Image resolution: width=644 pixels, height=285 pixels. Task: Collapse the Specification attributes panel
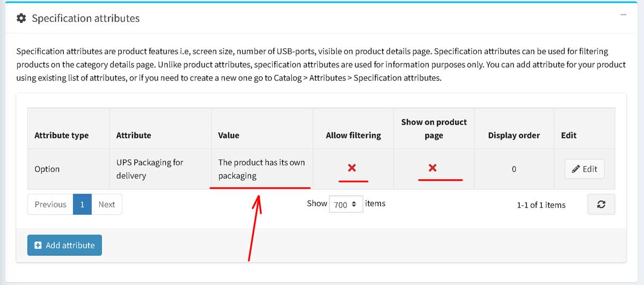623,16
